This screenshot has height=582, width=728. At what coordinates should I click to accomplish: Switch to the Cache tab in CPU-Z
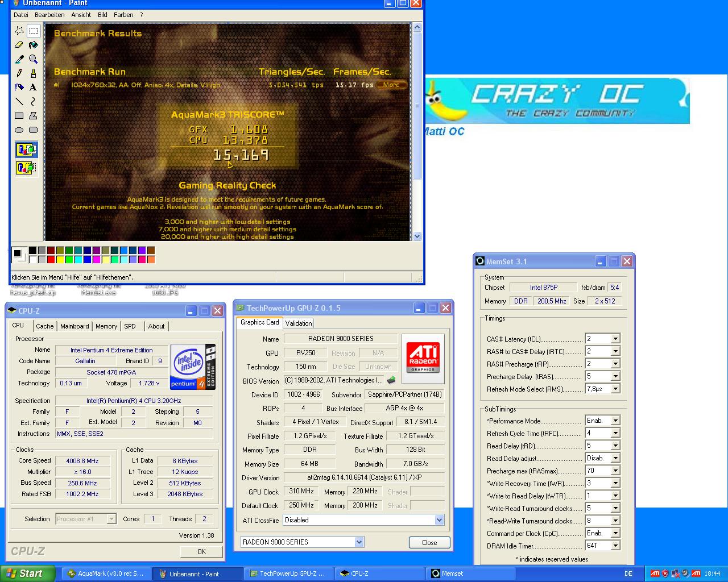click(44, 326)
